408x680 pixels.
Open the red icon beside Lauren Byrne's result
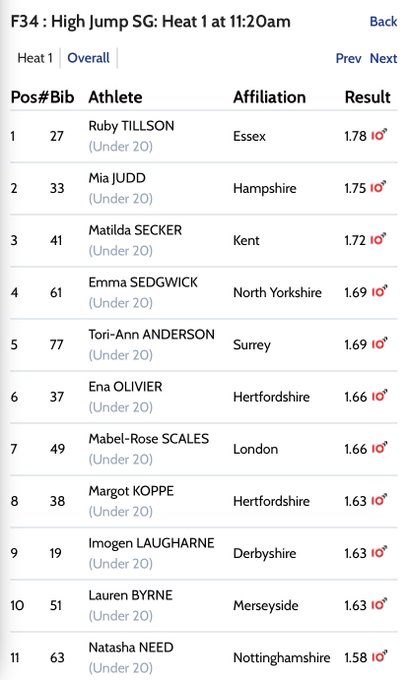click(x=379, y=605)
